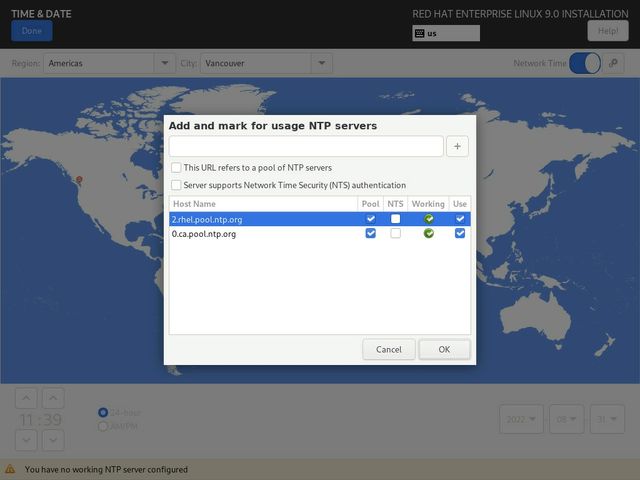Select the 24-hour time format radio button

click(103, 413)
